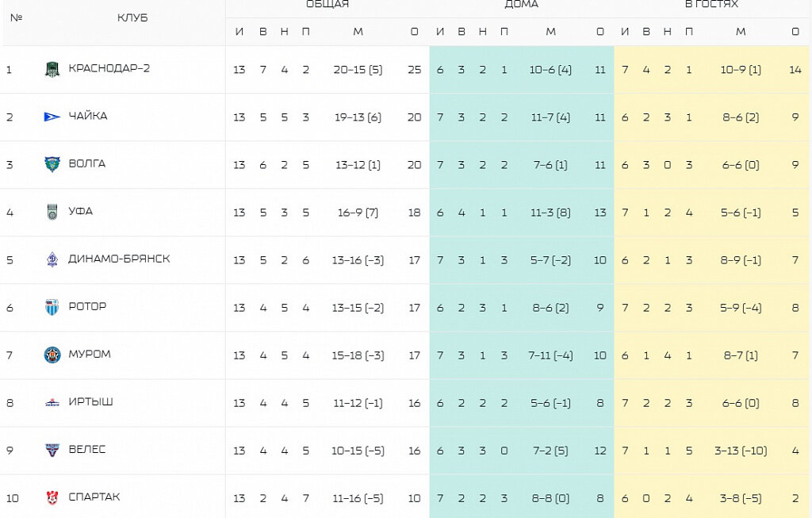
Task: Click the Ротор club crest icon
Action: pos(52,307)
